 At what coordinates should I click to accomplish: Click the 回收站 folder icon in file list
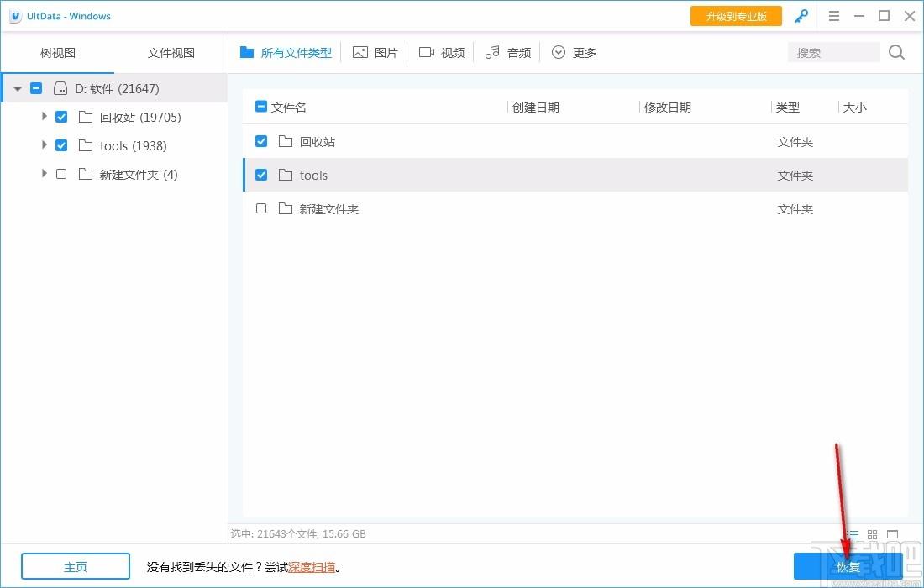pos(286,141)
